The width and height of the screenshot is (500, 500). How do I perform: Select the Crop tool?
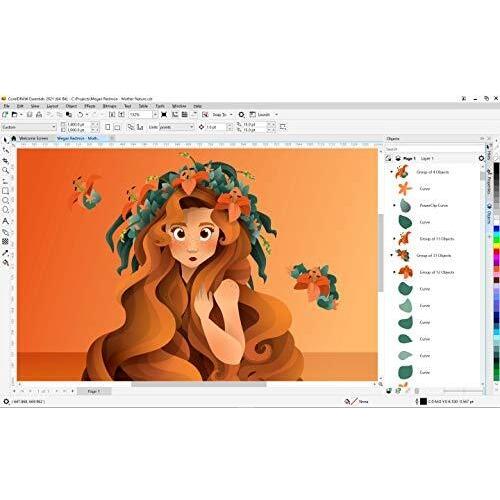[x=6, y=161]
